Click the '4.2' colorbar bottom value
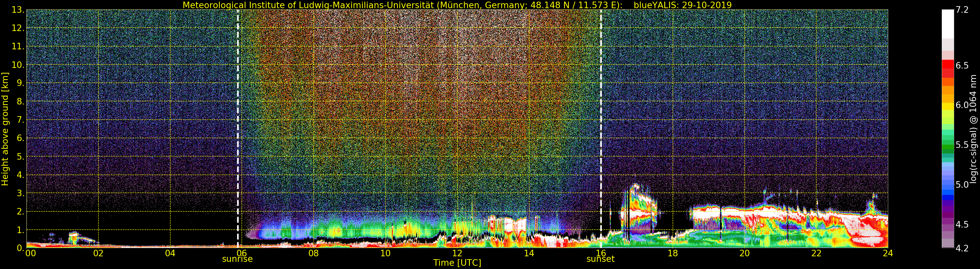Image resolution: width=980 pixels, height=269 pixels. (x=962, y=248)
